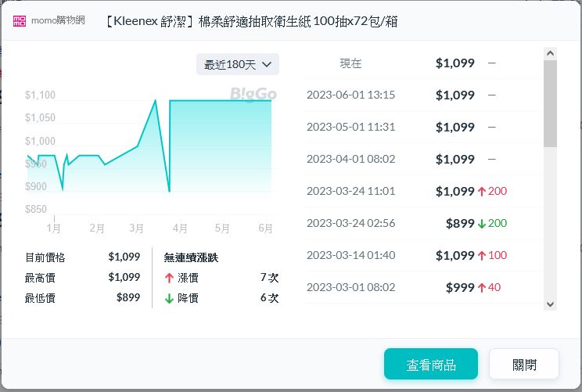Select the 2023-05-01 11:31 price record
Screen dimensions: 582x392
[422, 128]
